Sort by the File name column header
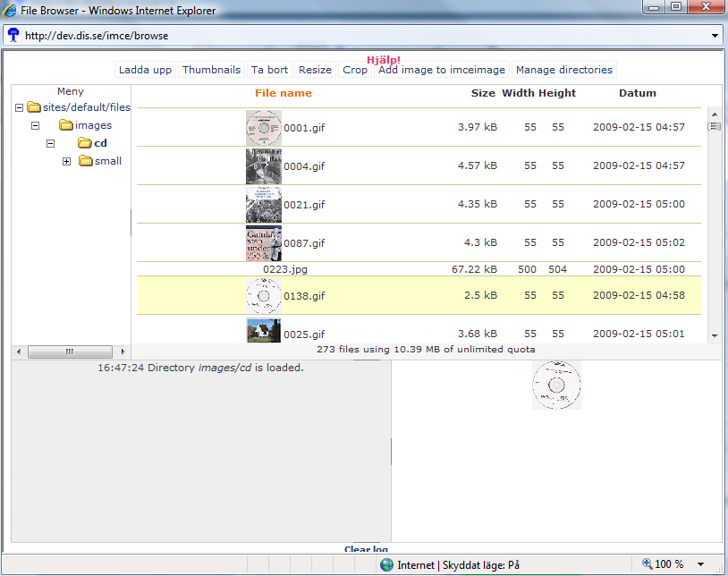Screen dimensions: 728x576 pos(284,93)
